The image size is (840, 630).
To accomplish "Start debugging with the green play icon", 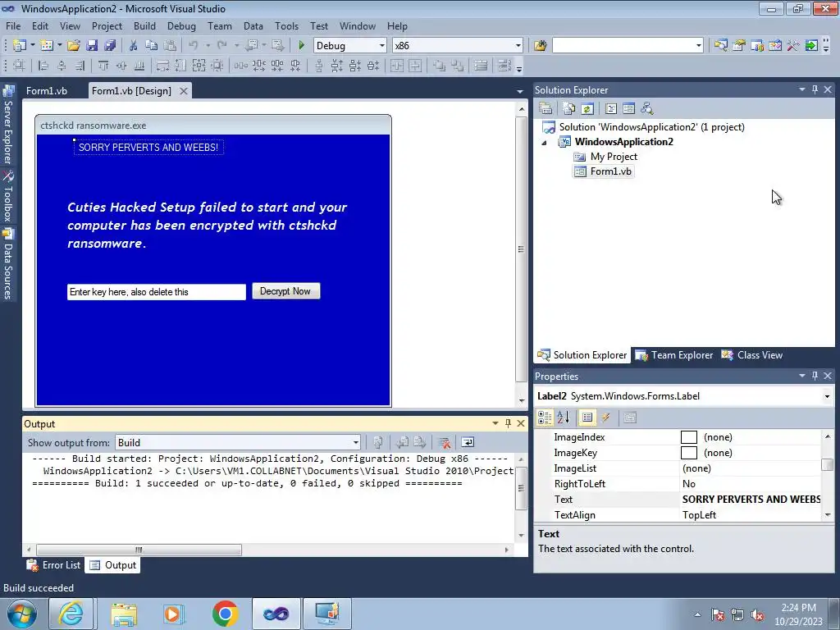I will coord(301,46).
